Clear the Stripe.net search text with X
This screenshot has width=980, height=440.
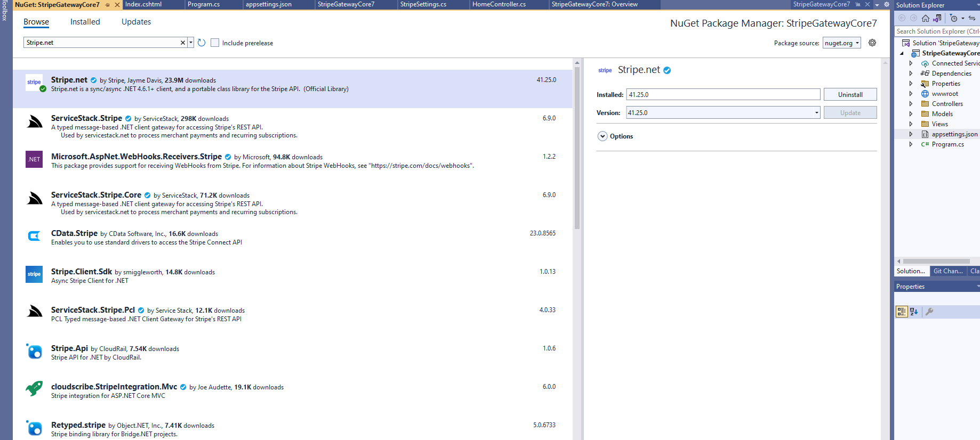tap(183, 43)
